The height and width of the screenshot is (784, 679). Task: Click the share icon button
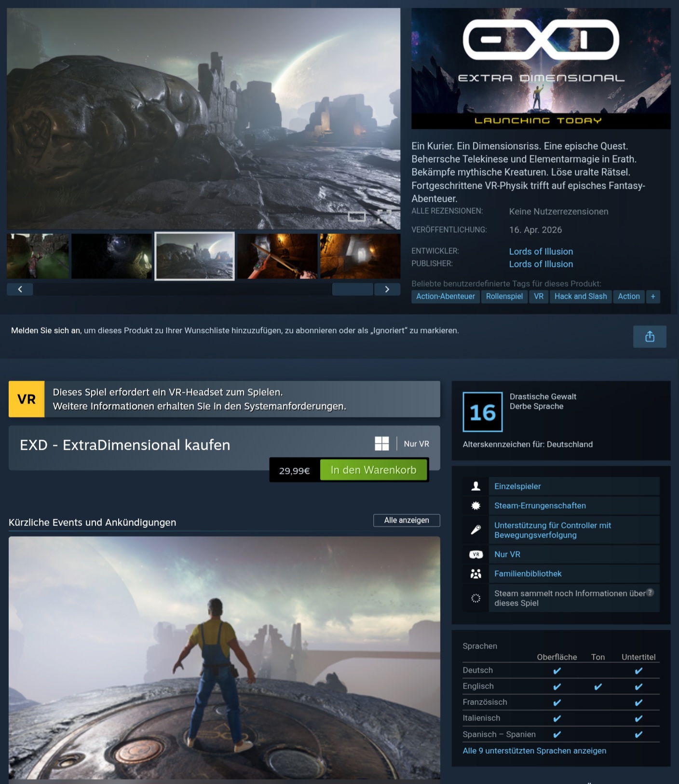click(x=650, y=336)
